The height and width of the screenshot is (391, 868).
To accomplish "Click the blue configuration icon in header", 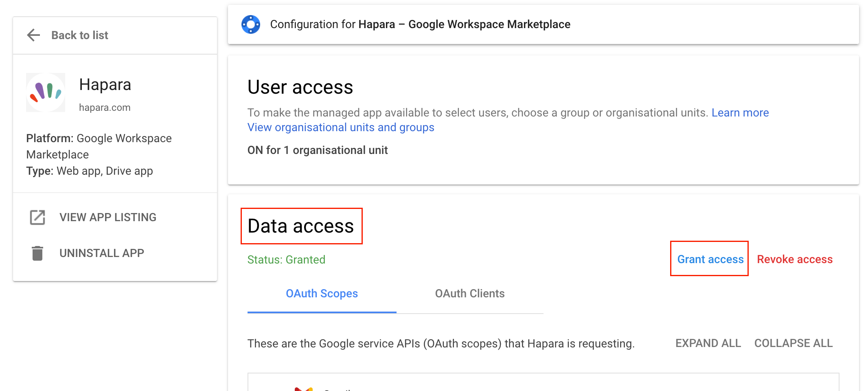I will (251, 24).
